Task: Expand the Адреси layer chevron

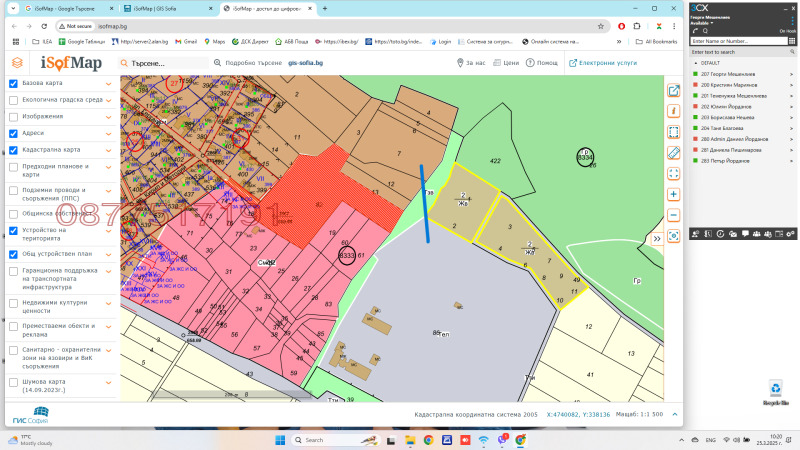Action: tap(107, 133)
